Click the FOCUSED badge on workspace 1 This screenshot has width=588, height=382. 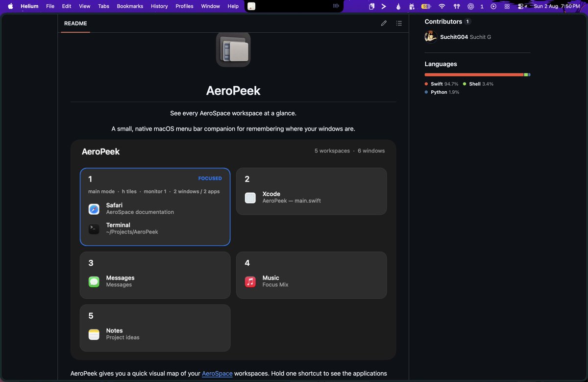pyautogui.click(x=210, y=178)
